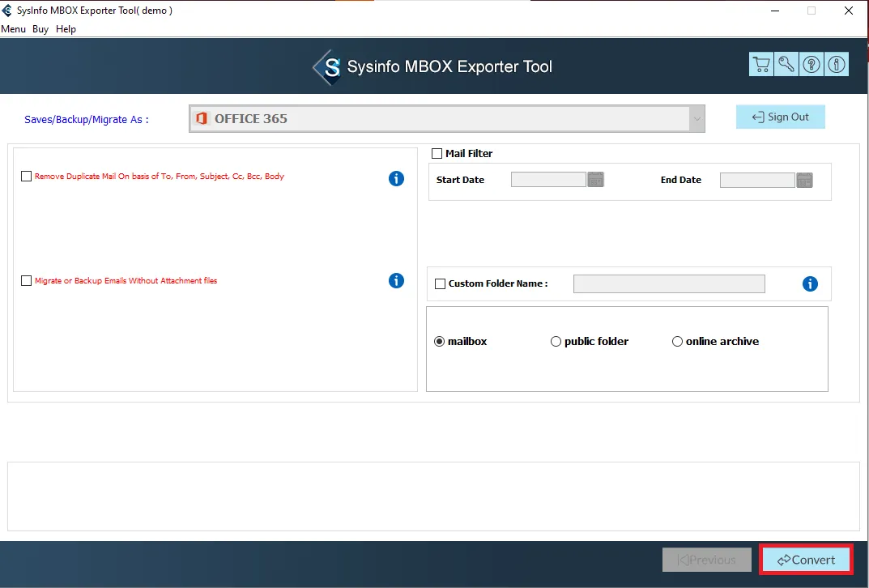Screen dimensions: 869x588
Task: Click the 'Saves/Backup/Migrate As :' label
Action: pyautogui.click(x=87, y=120)
